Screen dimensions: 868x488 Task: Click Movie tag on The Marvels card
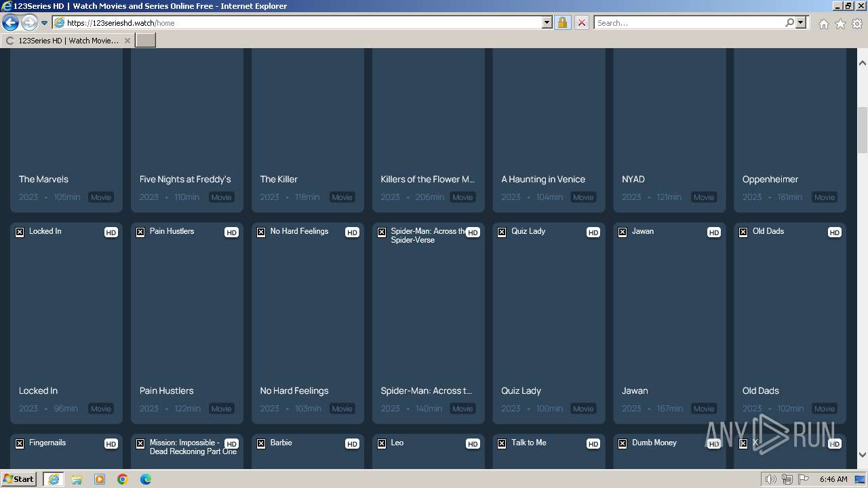pos(101,197)
